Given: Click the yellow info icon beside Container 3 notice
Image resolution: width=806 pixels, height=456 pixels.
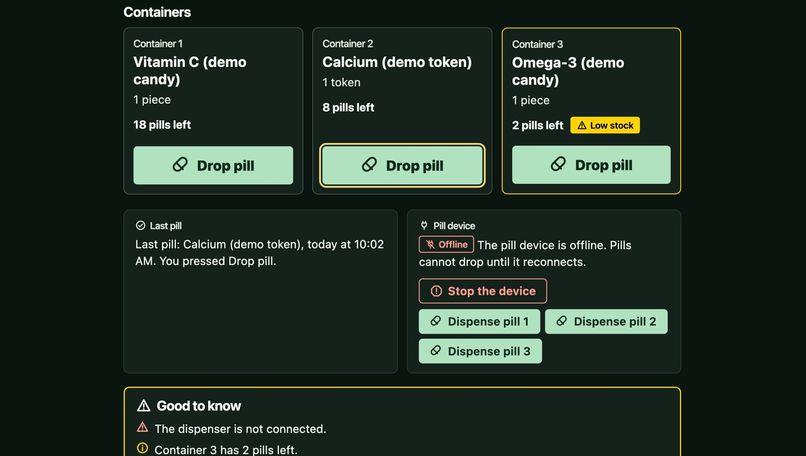Looking at the screenshot, I should 142,448.
